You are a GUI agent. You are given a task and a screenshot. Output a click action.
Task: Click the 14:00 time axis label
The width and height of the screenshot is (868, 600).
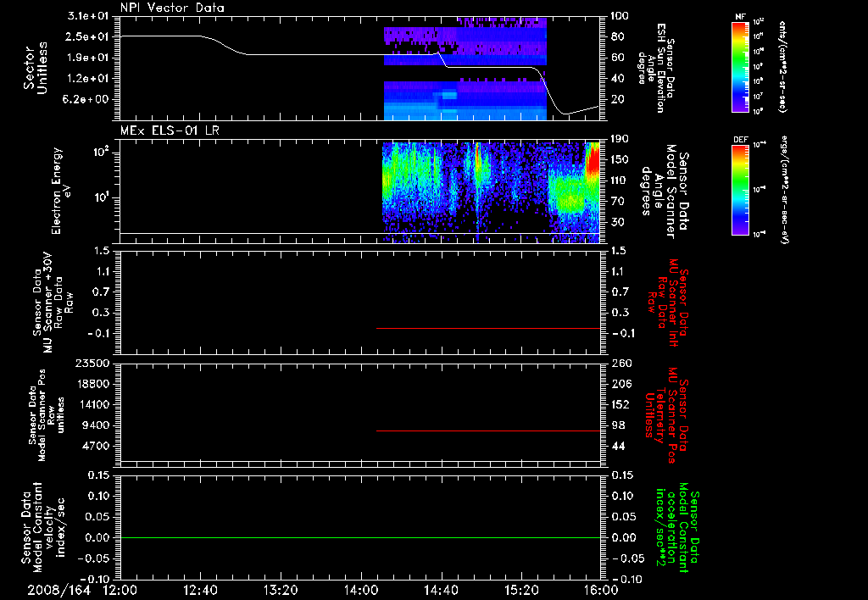361,590
